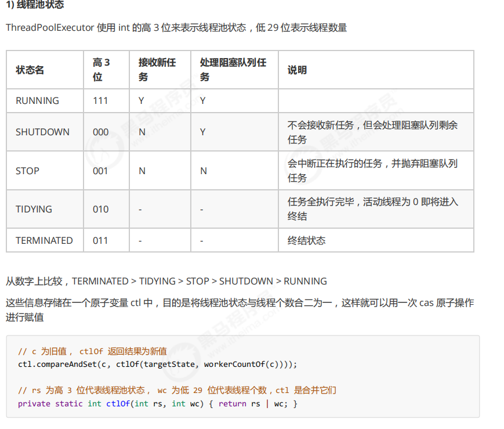Click the "状态名" column header

[30, 70]
